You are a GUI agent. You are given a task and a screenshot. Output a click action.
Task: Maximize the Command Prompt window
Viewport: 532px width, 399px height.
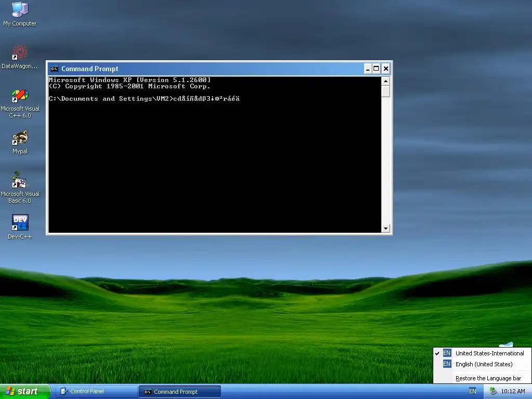[x=376, y=69]
